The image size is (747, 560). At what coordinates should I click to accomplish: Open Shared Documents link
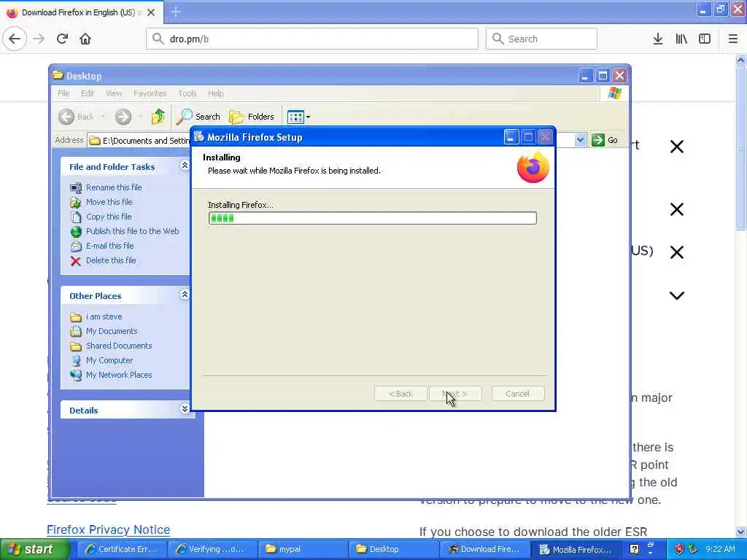pyautogui.click(x=119, y=346)
